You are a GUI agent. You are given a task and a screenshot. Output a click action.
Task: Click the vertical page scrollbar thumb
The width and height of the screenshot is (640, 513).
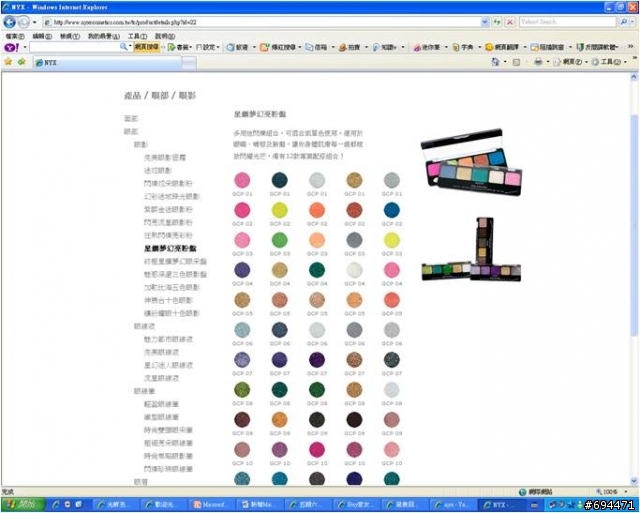[634, 225]
